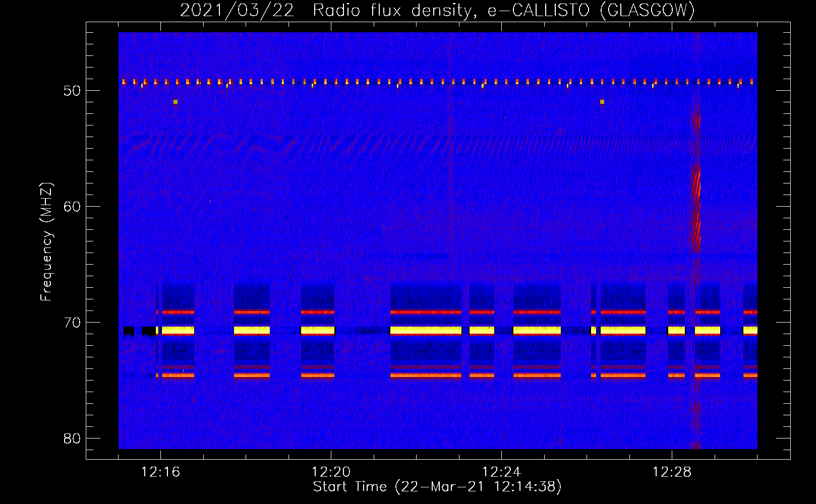Click the 12:20 time tick label
Viewport: 816px width, 504px height.
click(x=331, y=472)
